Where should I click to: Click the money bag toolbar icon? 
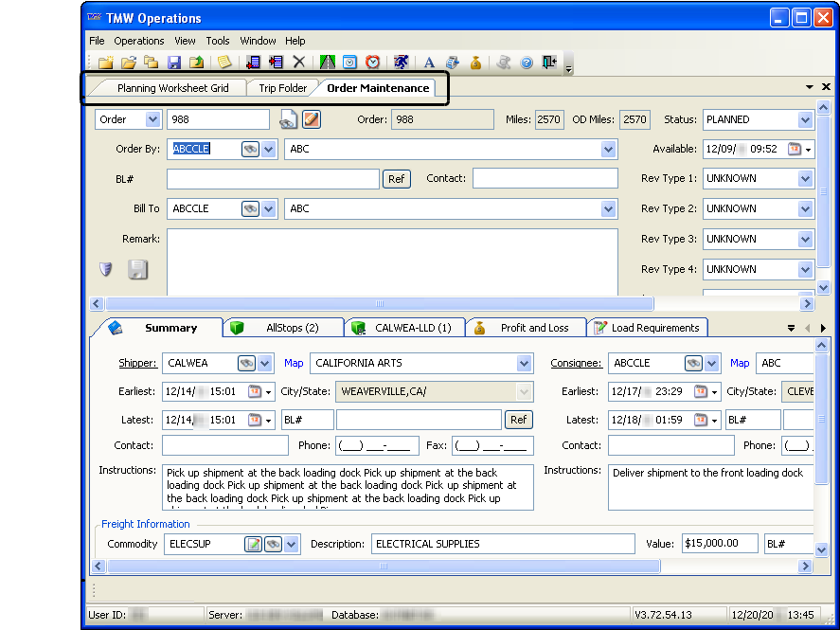pyautogui.click(x=475, y=63)
